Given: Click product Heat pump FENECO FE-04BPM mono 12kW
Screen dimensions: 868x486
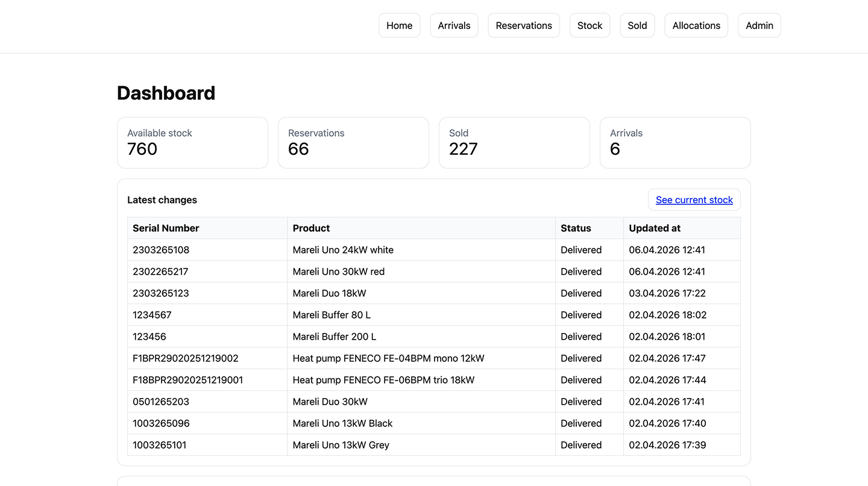Looking at the screenshot, I should coord(388,358).
